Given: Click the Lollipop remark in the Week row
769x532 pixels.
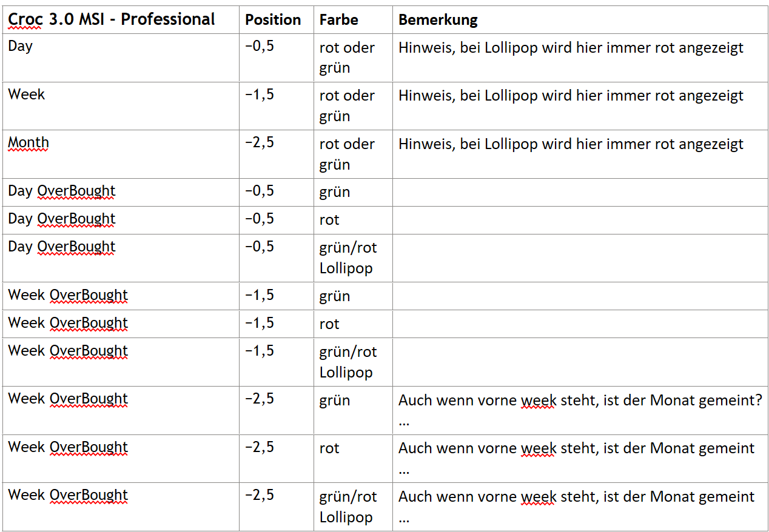Looking at the screenshot, I should (570, 96).
